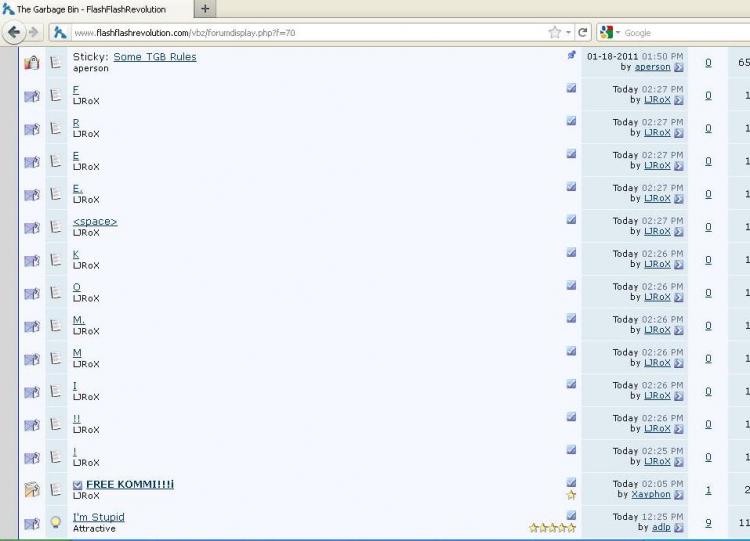The height and width of the screenshot is (541, 750).
Task: Click the address bar URL field
Action: click(x=300, y=32)
